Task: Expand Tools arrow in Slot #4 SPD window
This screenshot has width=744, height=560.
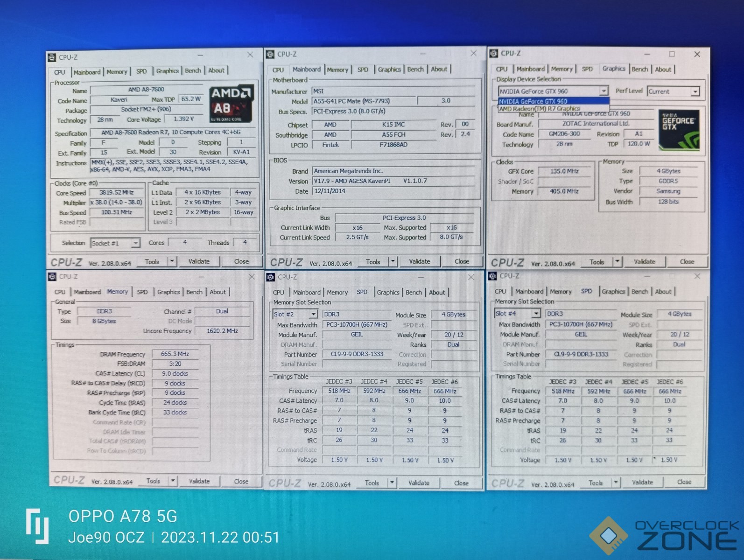Action: (x=616, y=482)
